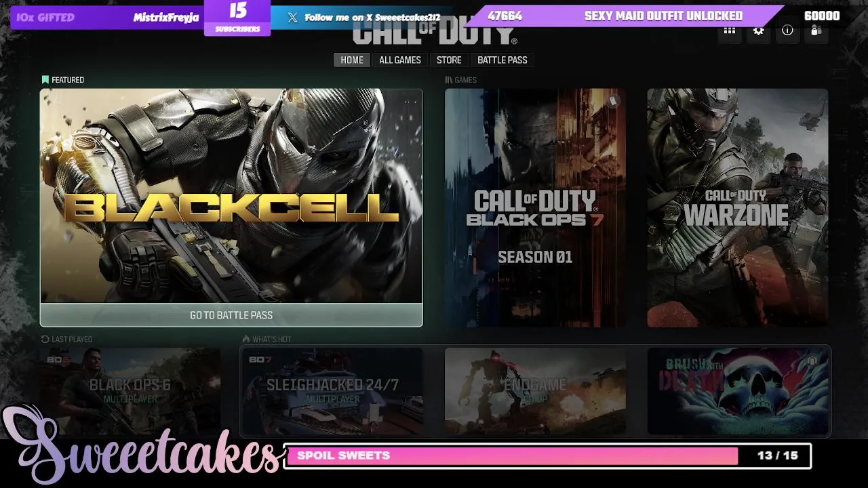This screenshot has width=868, height=488.
Task: Open the grid menu icon
Action: (730, 30)
